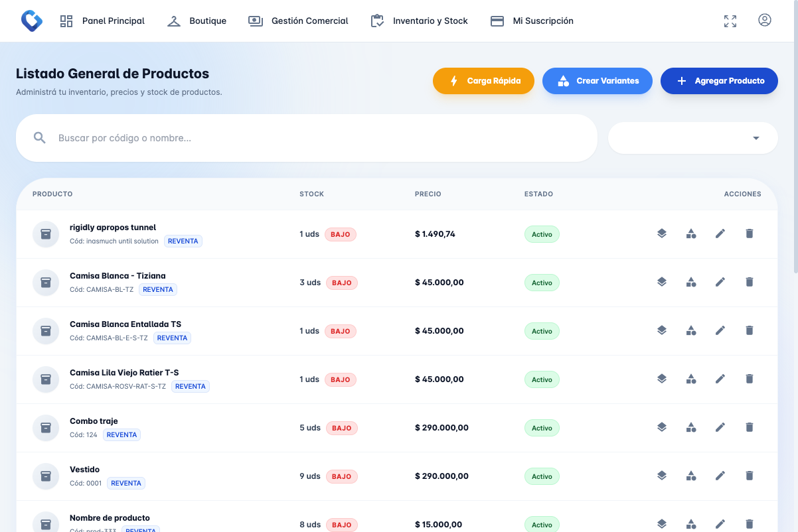Edit Camisa Blanca Entallada TS with pencil icon
This screenshot has height=532, width=798.
(720, 330)
